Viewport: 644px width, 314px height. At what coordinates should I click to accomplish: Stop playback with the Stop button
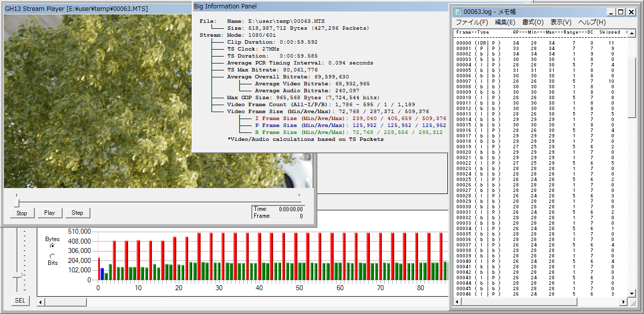pos(22,213)
